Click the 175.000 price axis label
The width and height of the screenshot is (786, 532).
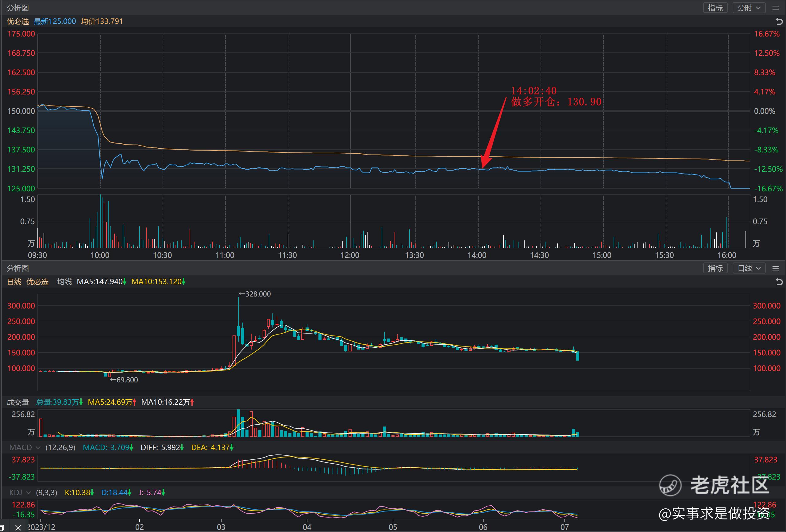tap(21, 34)
